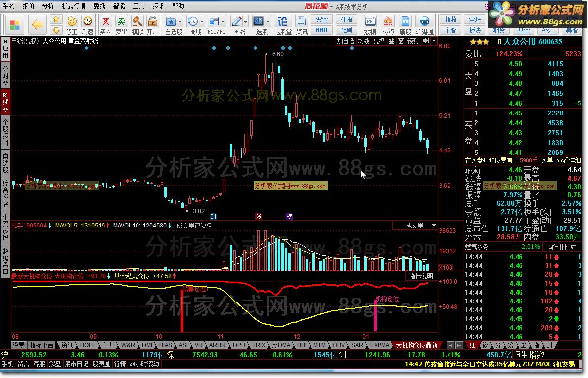Click the 榜 marker below the chart

point(289,217)
